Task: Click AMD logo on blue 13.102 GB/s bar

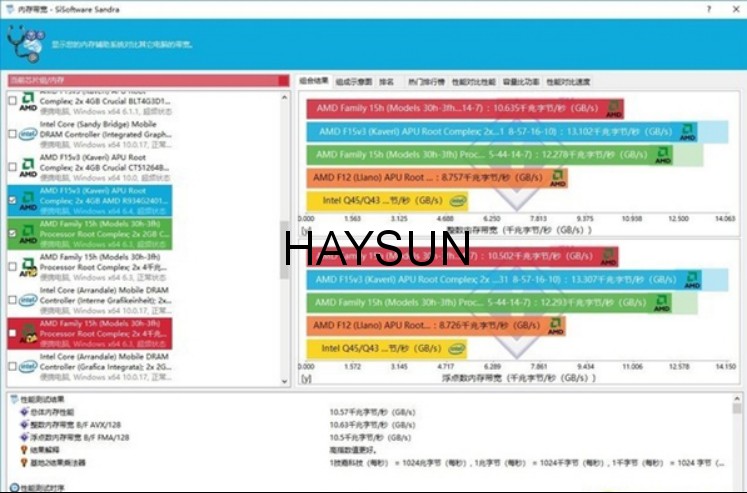Action: (687, 132)
